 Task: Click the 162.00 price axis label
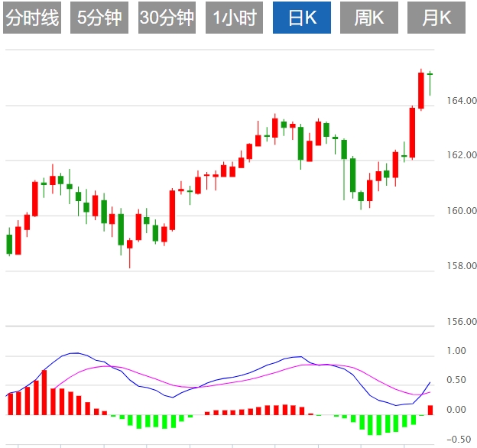point(462,155)
